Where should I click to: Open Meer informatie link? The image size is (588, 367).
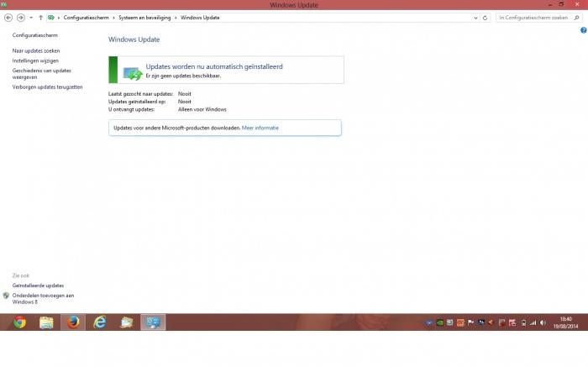(x=260, y=128)
